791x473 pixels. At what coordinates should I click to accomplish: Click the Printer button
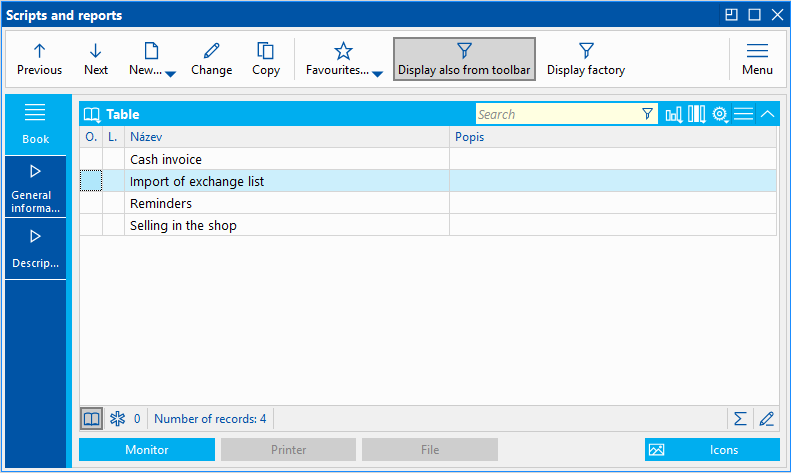coord(289,449)
